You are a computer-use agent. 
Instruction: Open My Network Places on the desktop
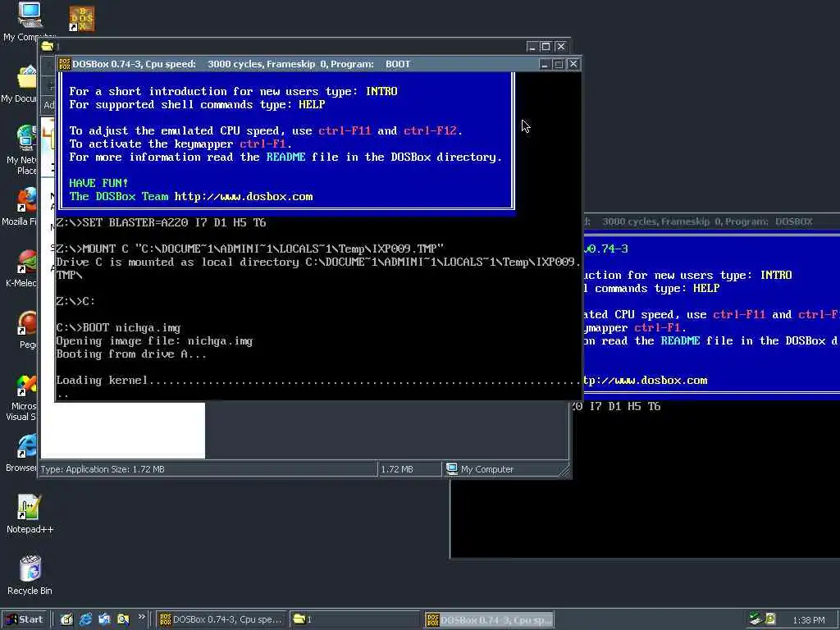(x=27, y=138)
